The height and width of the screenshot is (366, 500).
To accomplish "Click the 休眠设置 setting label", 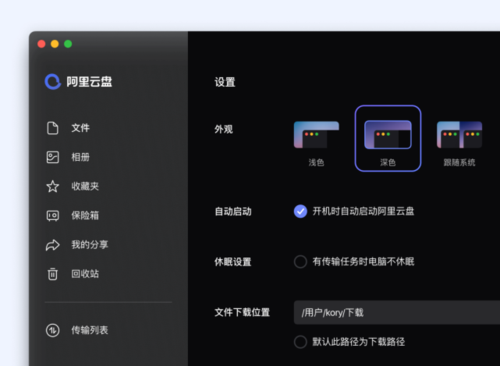I will 233,262.
